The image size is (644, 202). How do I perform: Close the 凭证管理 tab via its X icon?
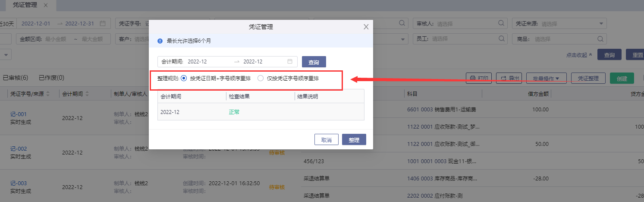tap(46, 5)
